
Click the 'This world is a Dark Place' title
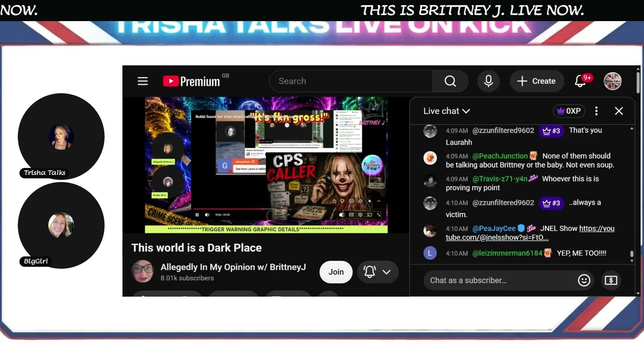(x=197, y=248)
